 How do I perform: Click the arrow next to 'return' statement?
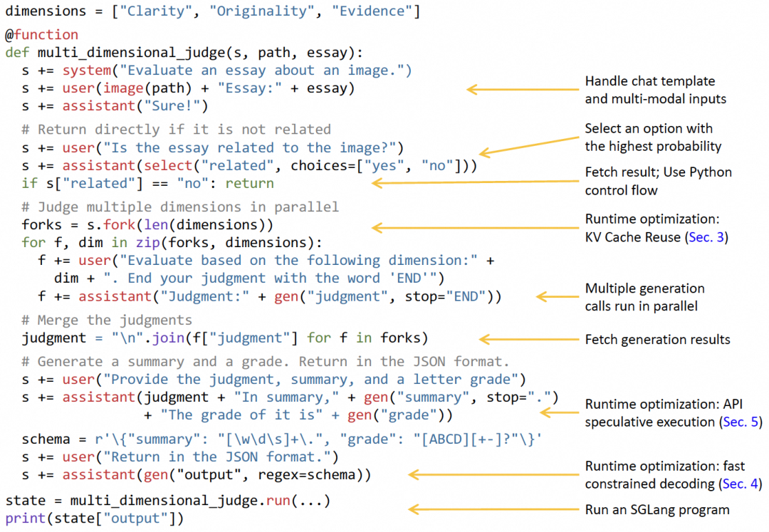[475, 182]
